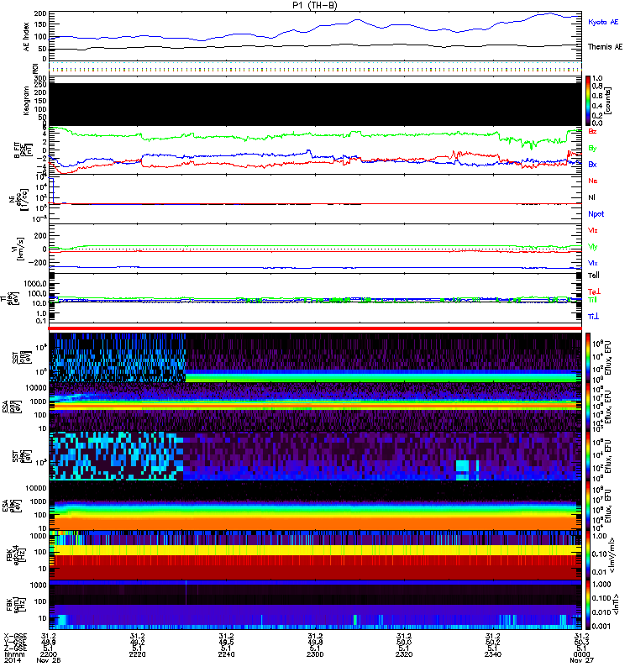
Task: Select the blue Bx legend label
Action: (x=592, y=165)
